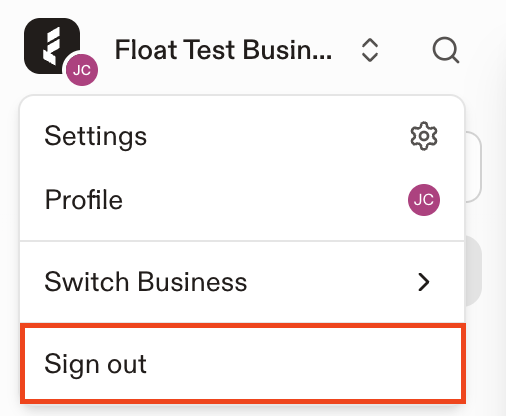
Task: Click the 'Sign out' text label
Action: point(95,364)
